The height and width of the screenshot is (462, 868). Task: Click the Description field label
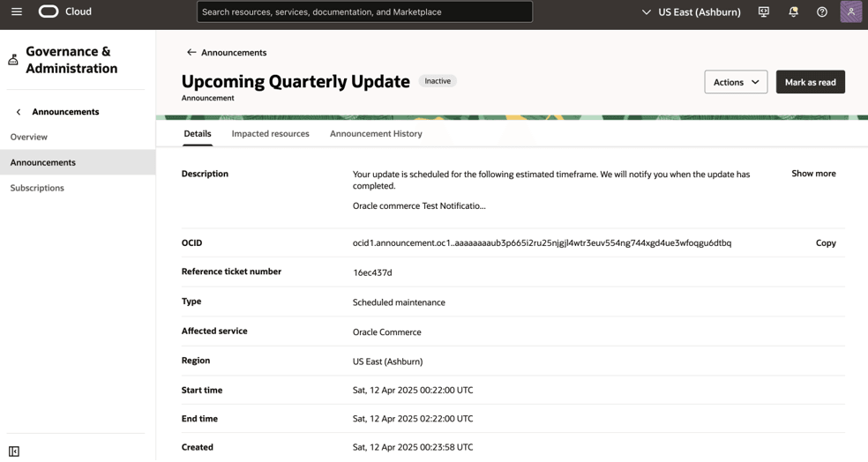click(x=205, y=174)
